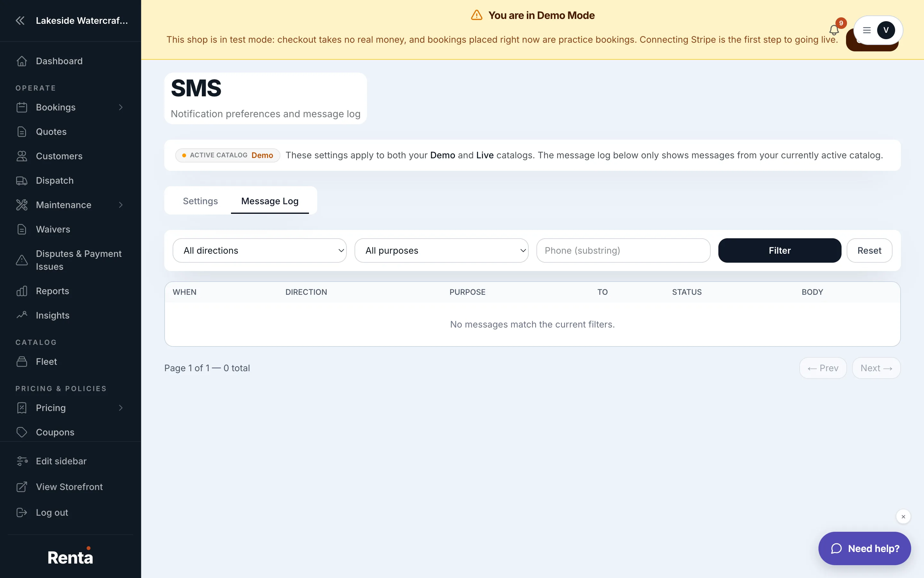This screenshot has width=924, height=578.
Task: Click the Fleet icon in Catalog
Action: point(22,362)
